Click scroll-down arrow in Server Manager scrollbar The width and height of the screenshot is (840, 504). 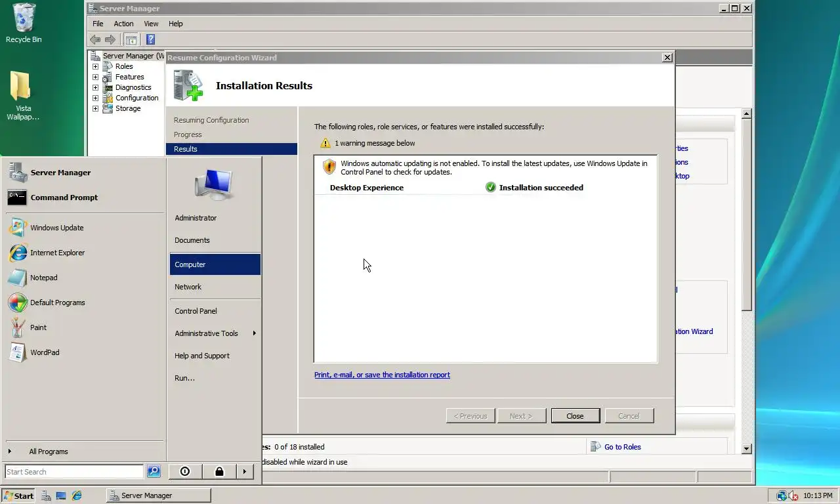tap(747, 449)
